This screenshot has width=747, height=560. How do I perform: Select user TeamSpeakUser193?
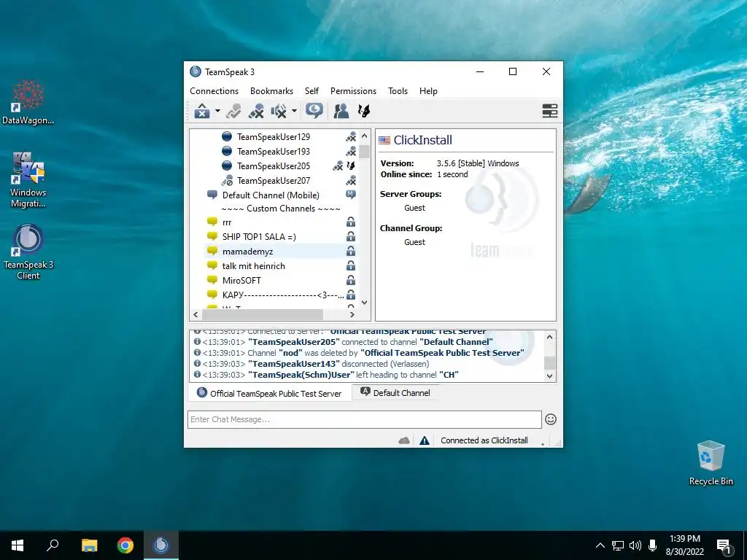[x=274, y=152]
